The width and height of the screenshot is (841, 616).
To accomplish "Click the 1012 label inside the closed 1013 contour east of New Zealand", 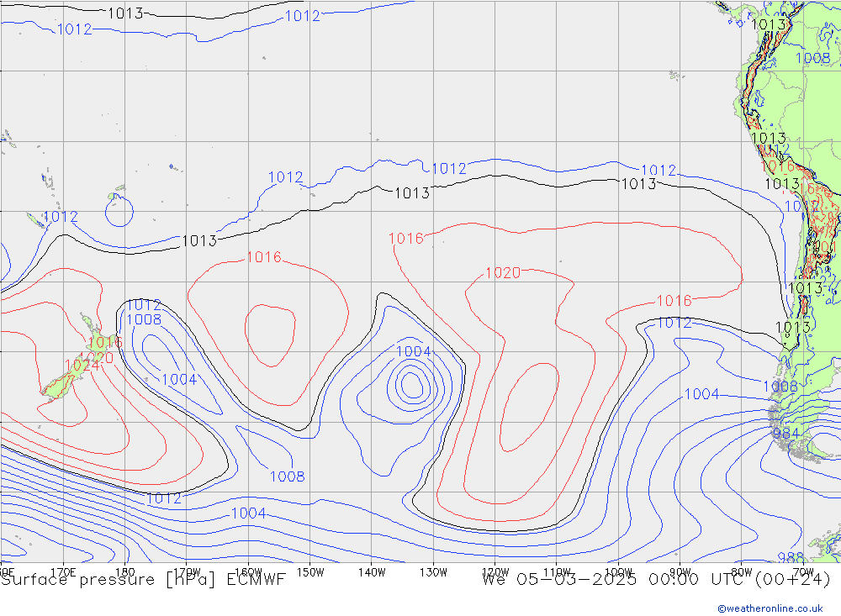I will pos(144,306).
